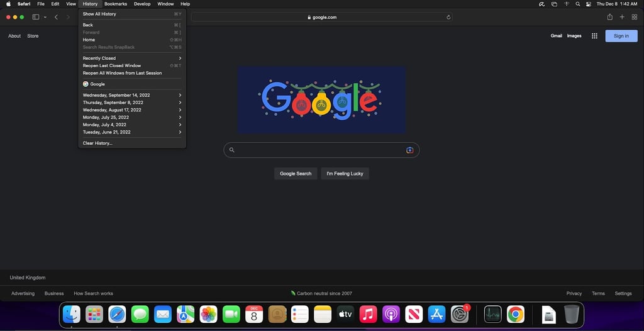Open Activity Monitor in the dock
644x331 pixels.
tap(492, 315)
